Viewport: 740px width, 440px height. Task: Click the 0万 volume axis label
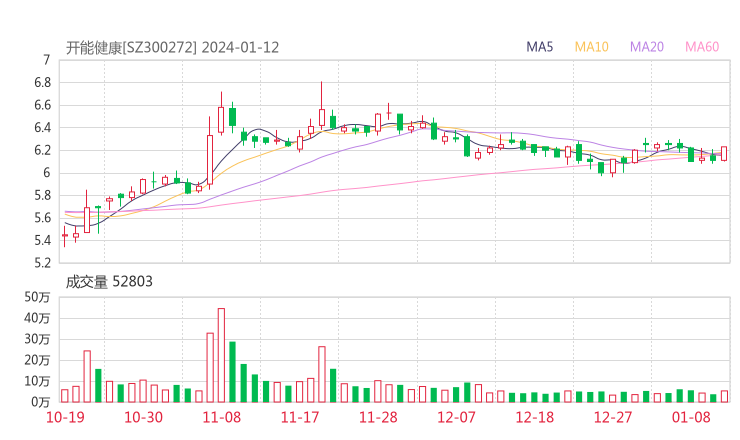point(41,402)
